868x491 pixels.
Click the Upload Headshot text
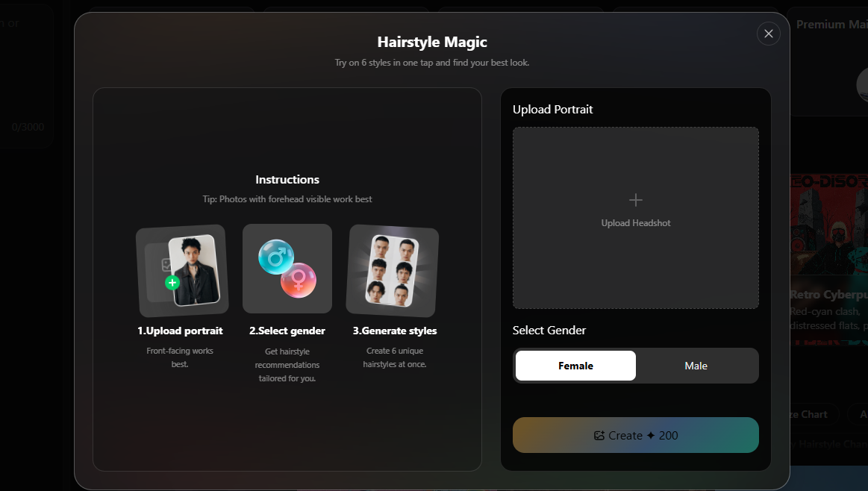coord(635,223)
